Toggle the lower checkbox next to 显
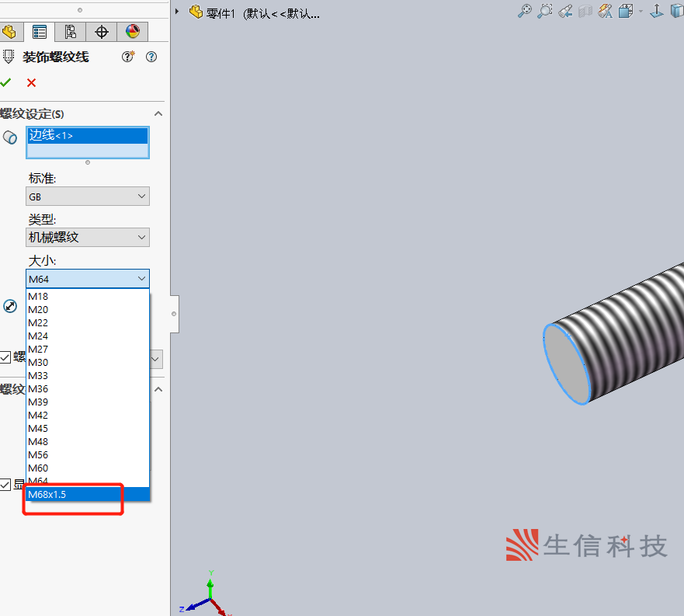This screenshot has width=684, height=616. tap(5, 484)
